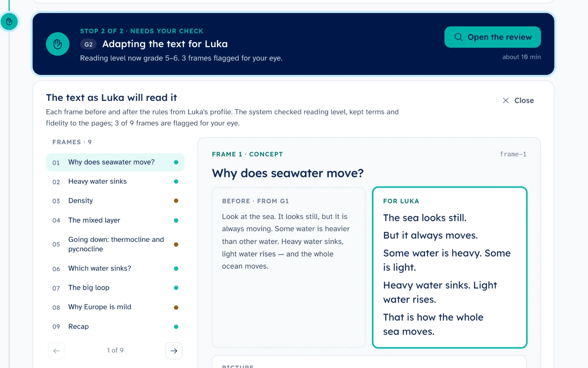The height and width of the screenshot is (368, 588).
Task: Click the teal status dot on Recap
Action: (x=176, y=327)
